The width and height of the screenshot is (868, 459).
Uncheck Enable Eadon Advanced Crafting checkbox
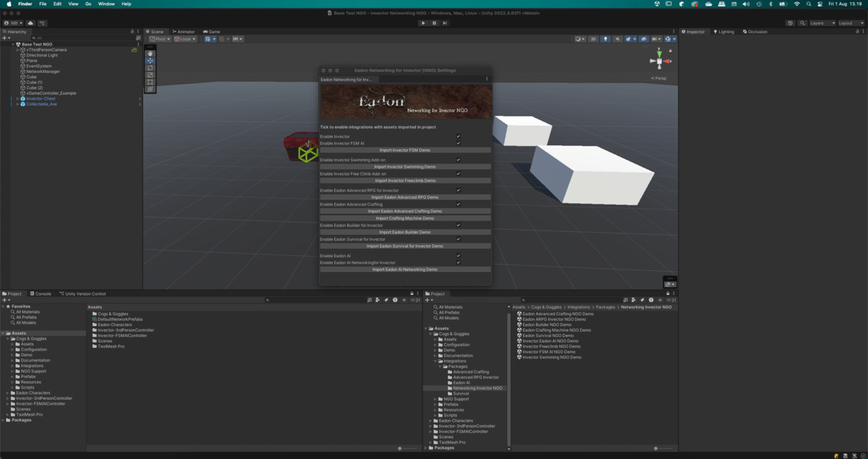458,205
